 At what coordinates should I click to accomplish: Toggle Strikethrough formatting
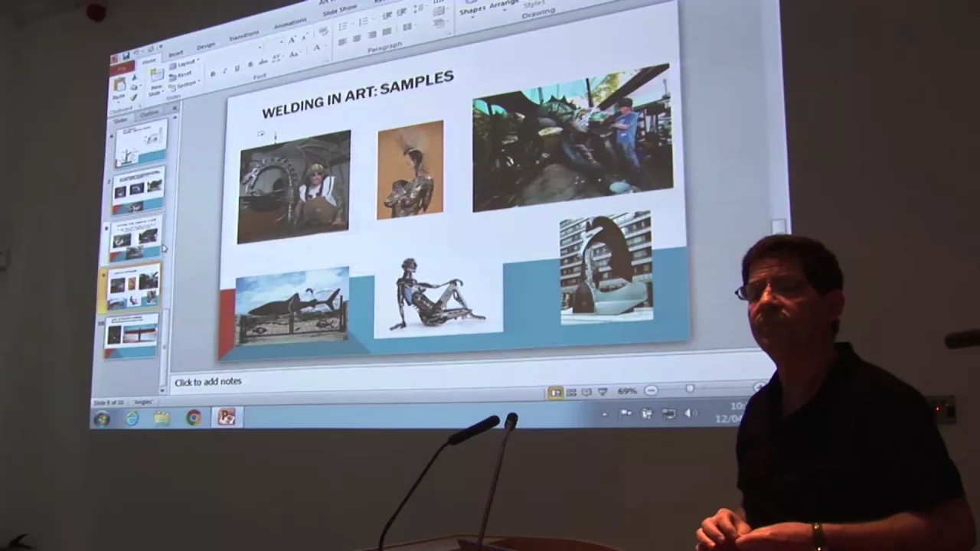pyautogui.click(x=263, y=62)
